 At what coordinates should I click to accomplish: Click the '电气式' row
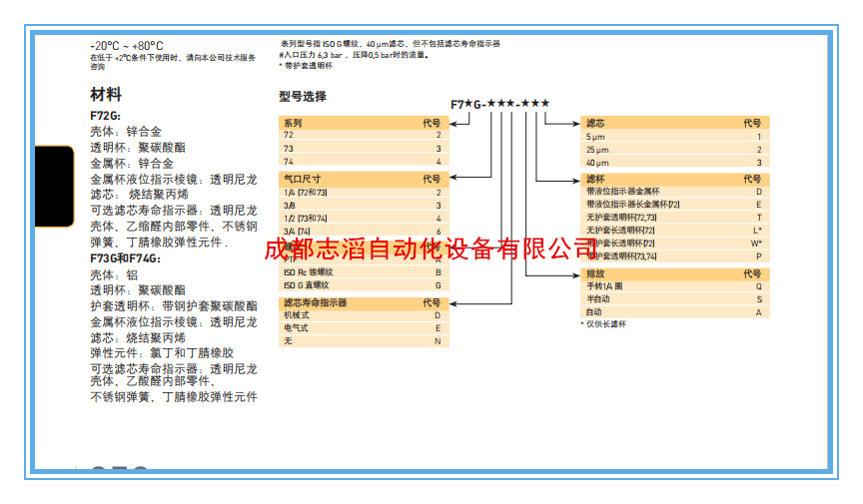[364, 328]
